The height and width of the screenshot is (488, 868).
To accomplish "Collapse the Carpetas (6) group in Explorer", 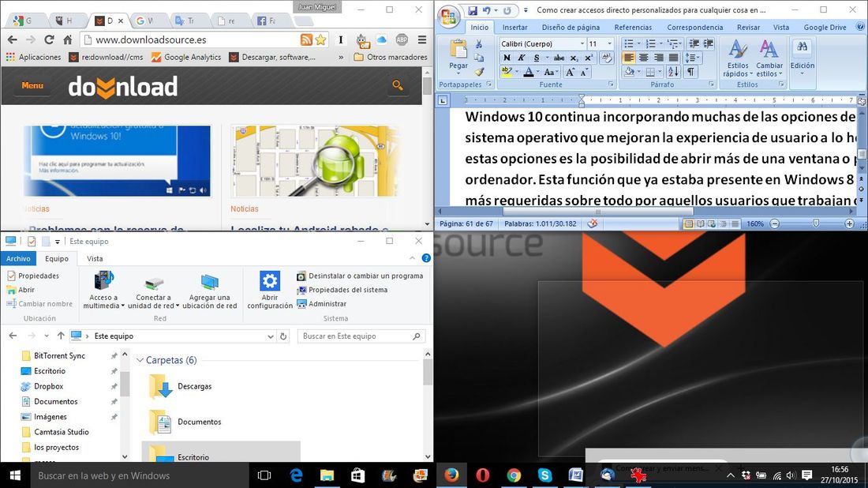I will [x=140, y=361].
